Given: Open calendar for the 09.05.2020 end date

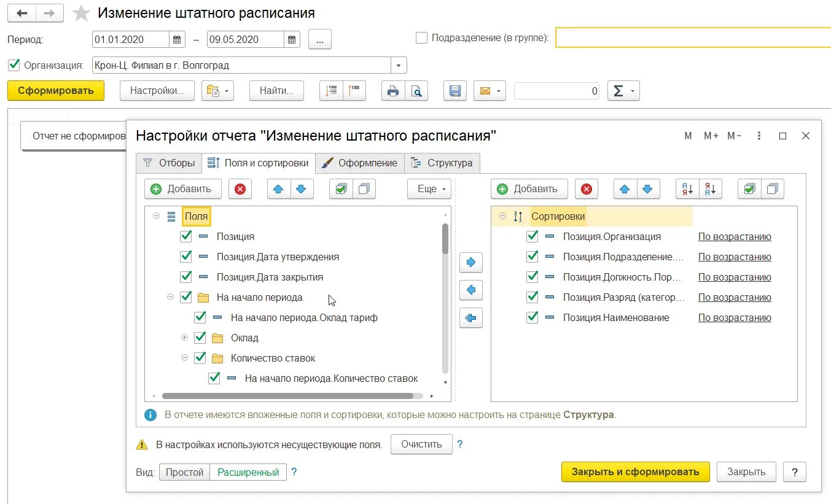Looking at the screenshot, I should (x=293, y=39).
